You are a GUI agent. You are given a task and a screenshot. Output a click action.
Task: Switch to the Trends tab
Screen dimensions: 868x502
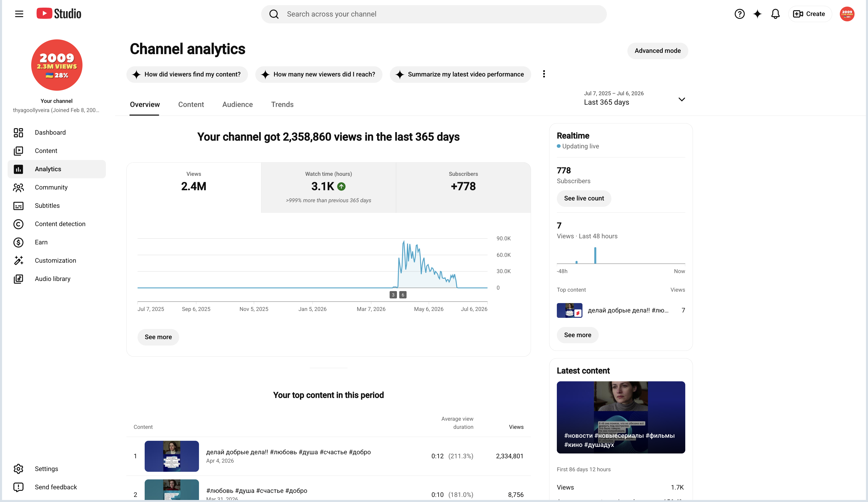pos(282,104)
